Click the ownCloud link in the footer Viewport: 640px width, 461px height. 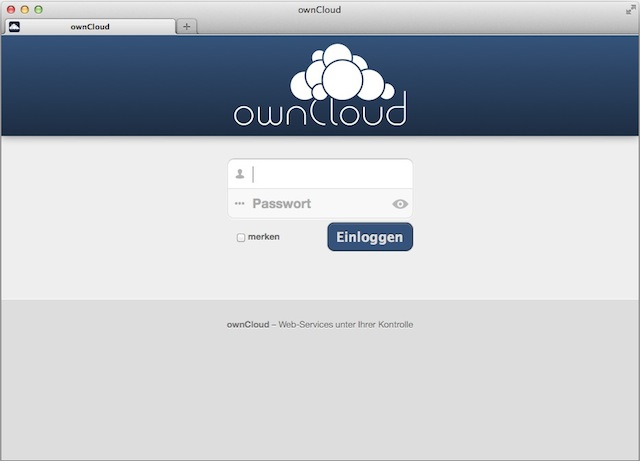tap(248, 325)
